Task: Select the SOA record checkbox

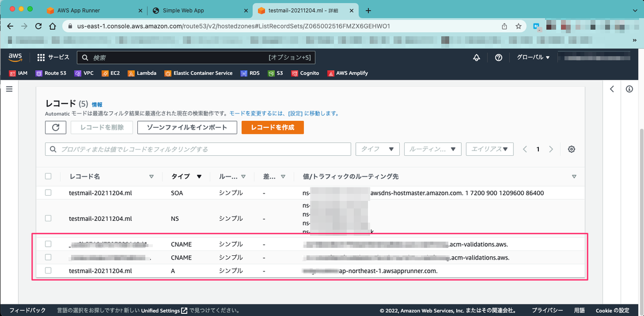Action: tap(48, 192)
